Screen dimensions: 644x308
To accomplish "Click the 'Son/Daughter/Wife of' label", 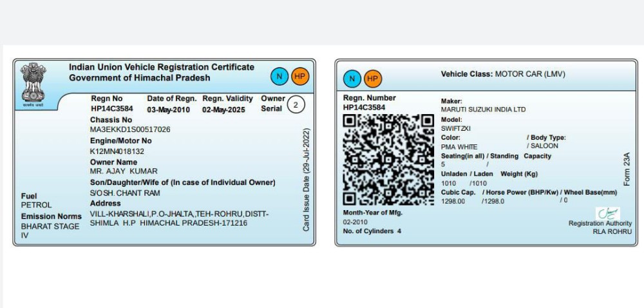I will [x=183, y=182].
